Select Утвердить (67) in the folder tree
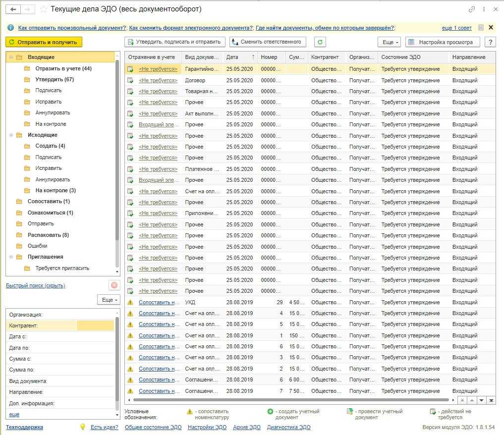 (x=54, y=79)
